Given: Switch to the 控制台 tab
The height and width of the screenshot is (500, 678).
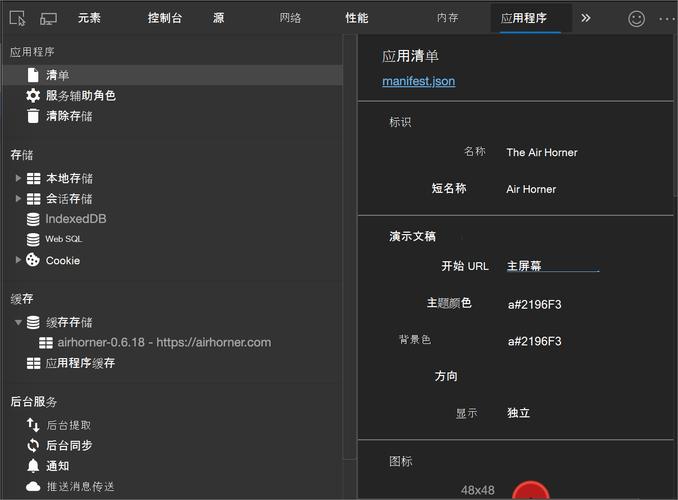Looking at the screenshot, I should (x=165, y=18).
